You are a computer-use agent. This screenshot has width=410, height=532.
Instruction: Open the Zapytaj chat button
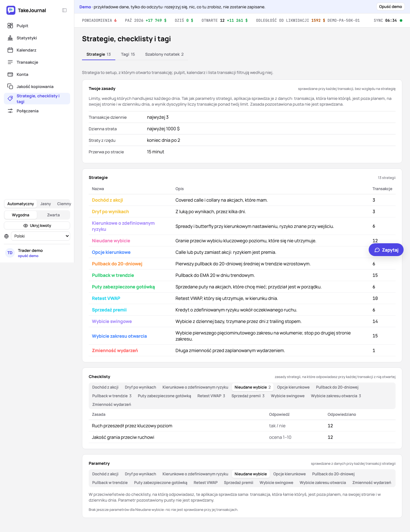pos(386,250)
